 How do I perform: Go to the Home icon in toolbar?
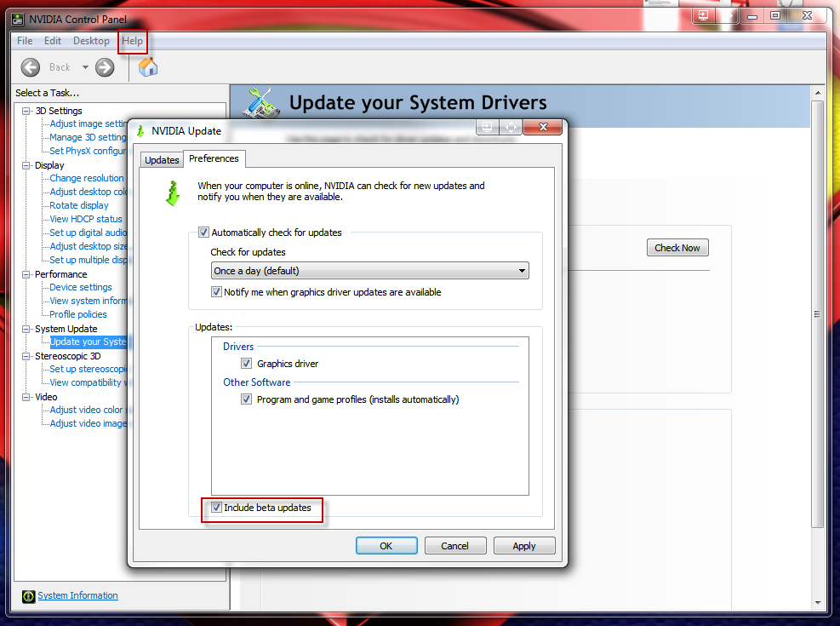(148, 67)
